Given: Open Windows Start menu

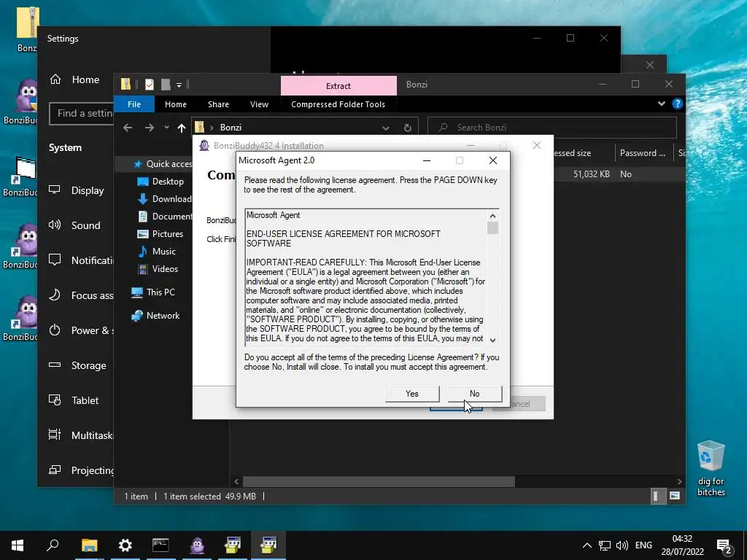Looking at the screenshot, I should coord(18,545).
